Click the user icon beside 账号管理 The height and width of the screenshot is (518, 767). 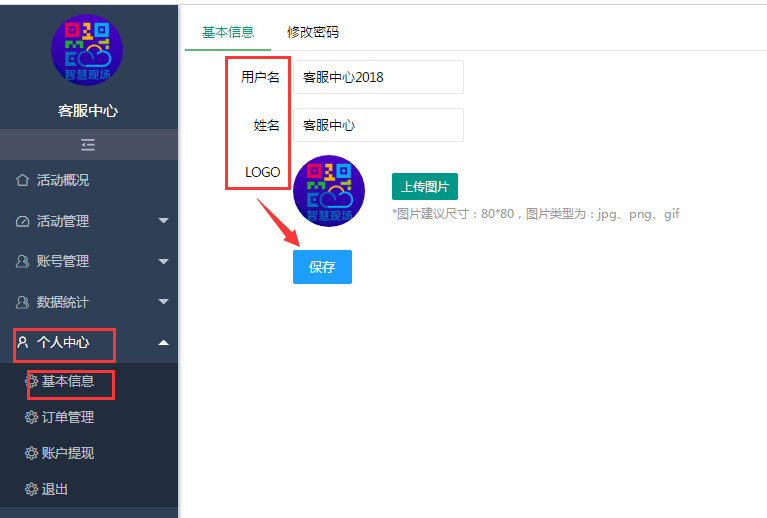[x=23, y=261]
